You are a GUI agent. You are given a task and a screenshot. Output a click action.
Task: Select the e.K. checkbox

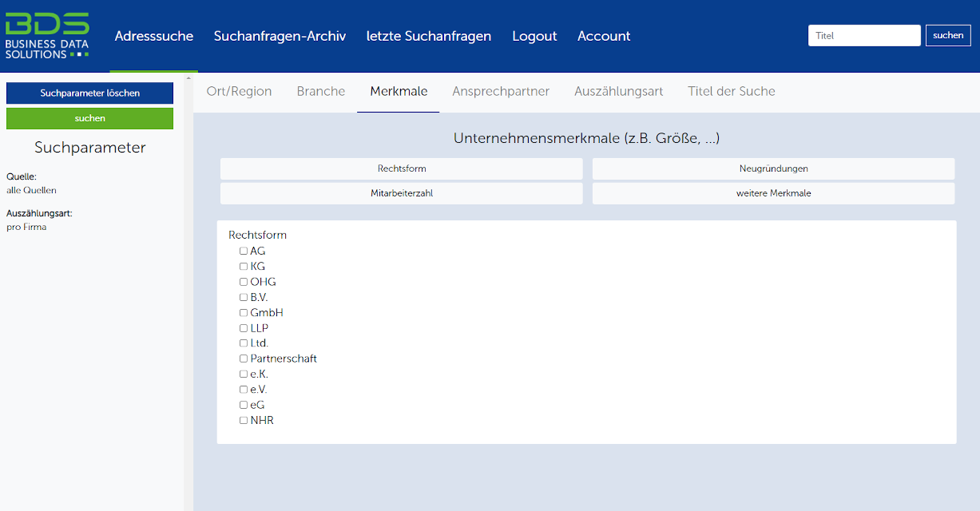click(244, 374)
